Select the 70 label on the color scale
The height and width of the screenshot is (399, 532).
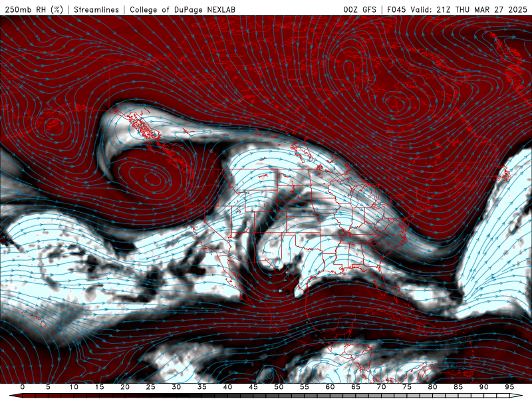tap(381, 387)
